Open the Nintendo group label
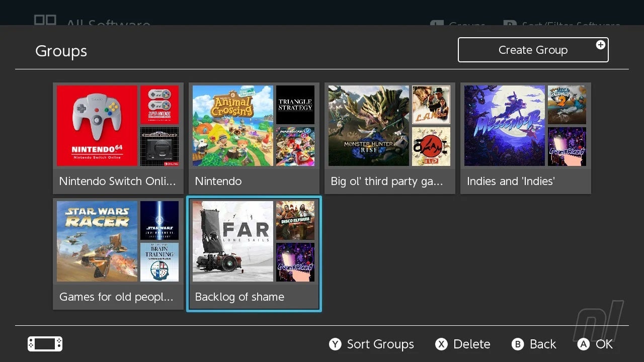The height and width of the screenshot is (362, 644). (218, 181)
